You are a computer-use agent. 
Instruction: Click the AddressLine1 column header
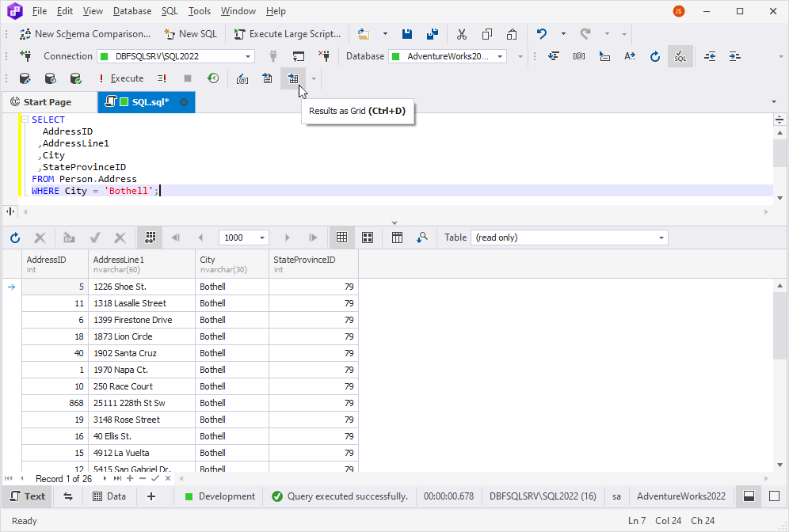tap(141, 264)
